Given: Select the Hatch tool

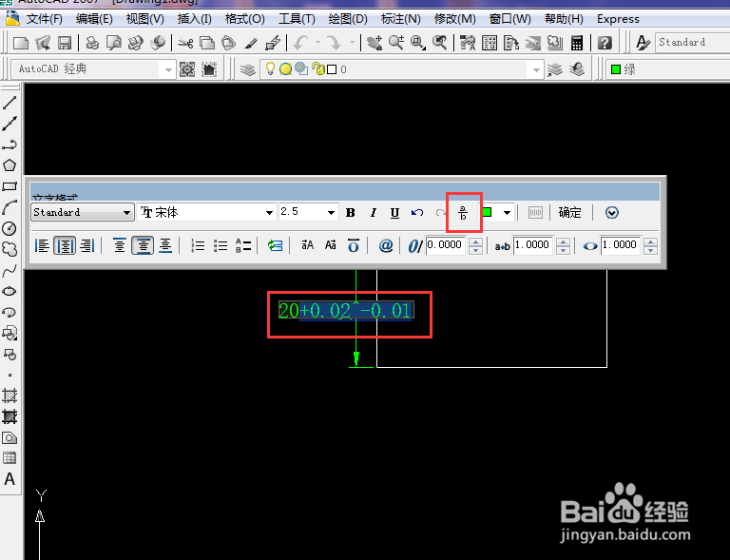Looking at the screenshot, I should pyautogui.click(x=10, y=396).
